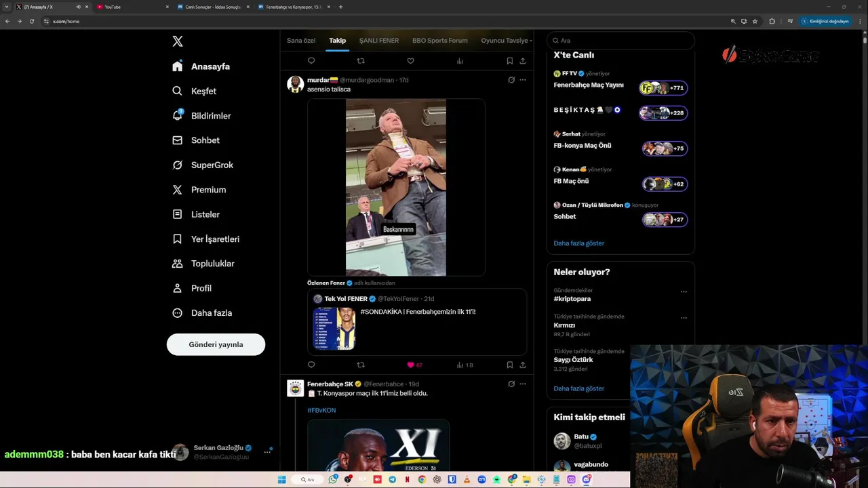868x488 pixels.
Task: Repost the post with 67 likes
Action: [361, 365]
